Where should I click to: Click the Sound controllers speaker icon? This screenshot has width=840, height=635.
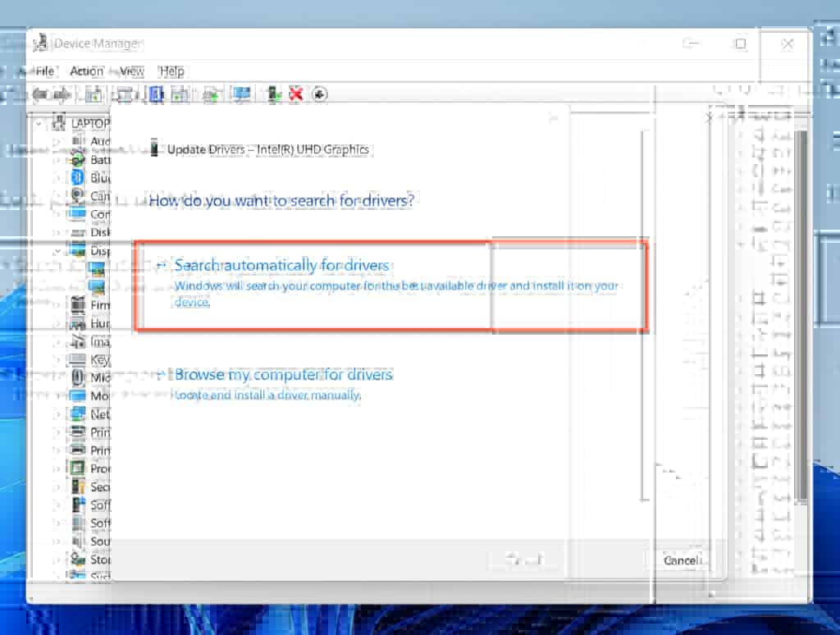coord(78,541)
